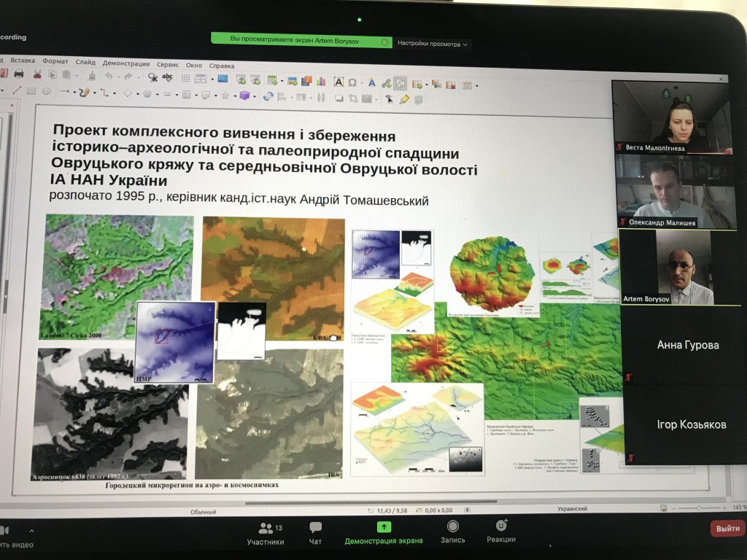Open Stars shape dropdown arrow
This screenshot has width=747, height=560.
pos(233,96)
